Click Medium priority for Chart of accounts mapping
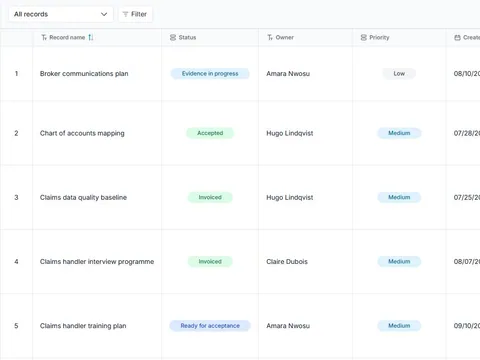Image resolution: width=480 pixels, height=360 pixels. click(399, 133)
